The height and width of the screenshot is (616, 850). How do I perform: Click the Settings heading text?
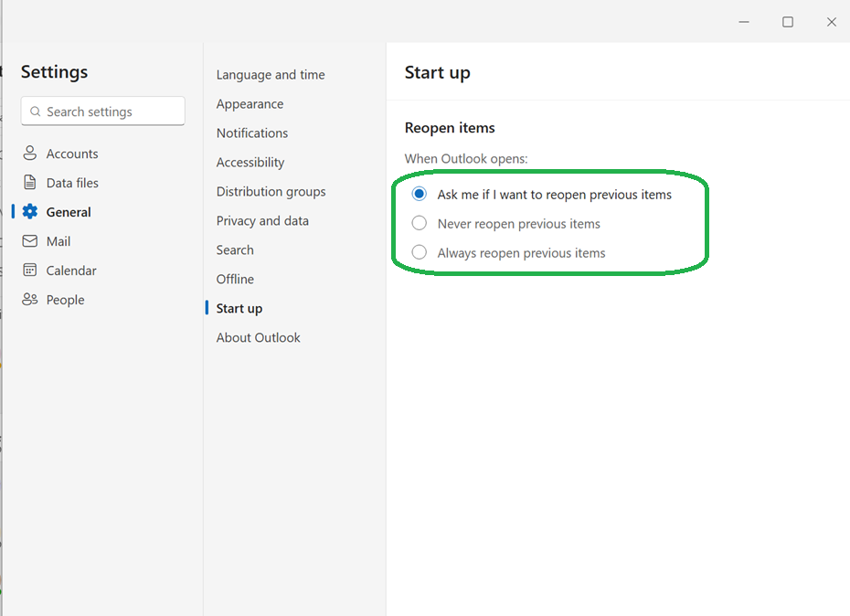tap(54, 72)
